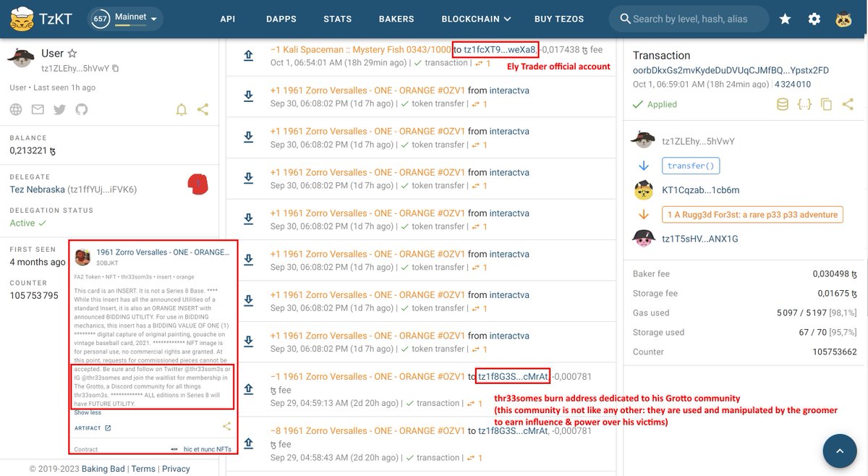The width and height of the screenshot is (868, 476).
Task: Open the user's website globe icon
Action: tap(17, 109)
